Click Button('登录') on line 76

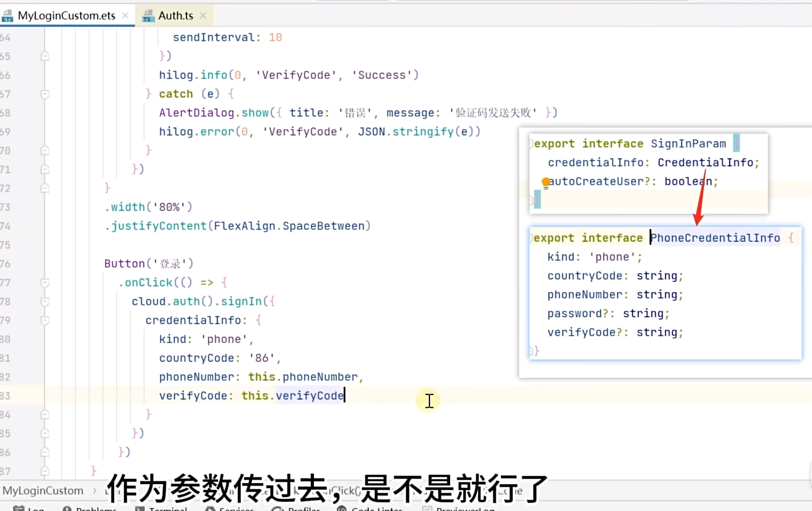click(x=149, y=264)
